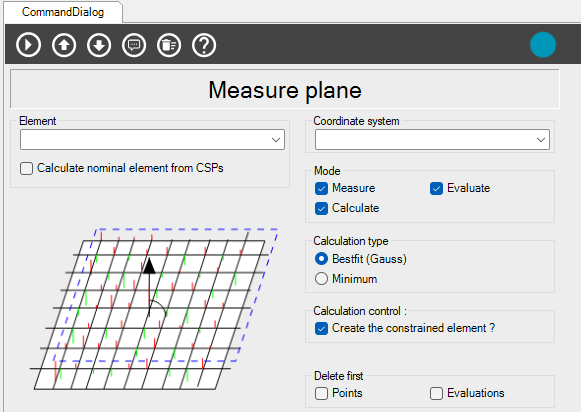Check Delete first Points option
This screenshot has height=412, width=581.
tap(321, 393)
